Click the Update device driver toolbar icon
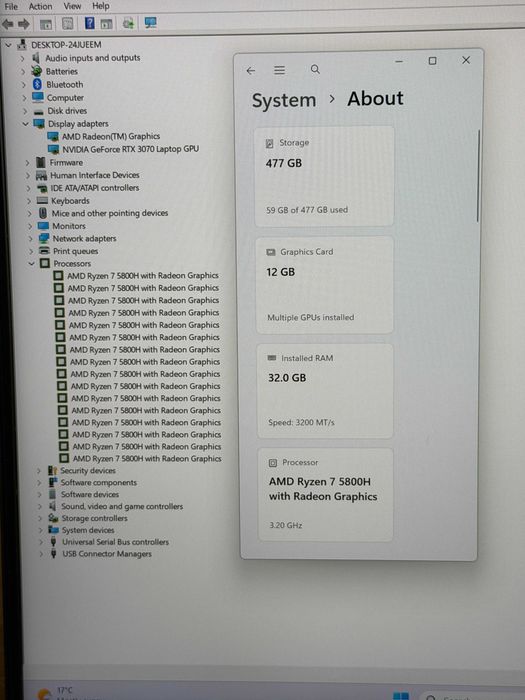525x700 pixels. coord(128,23)
